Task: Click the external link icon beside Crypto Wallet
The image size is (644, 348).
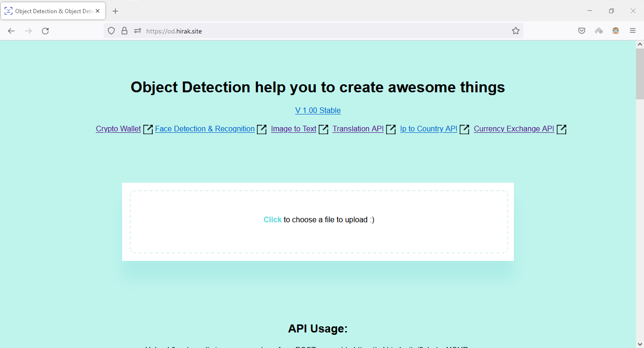Action: click(x=148, y=129)
